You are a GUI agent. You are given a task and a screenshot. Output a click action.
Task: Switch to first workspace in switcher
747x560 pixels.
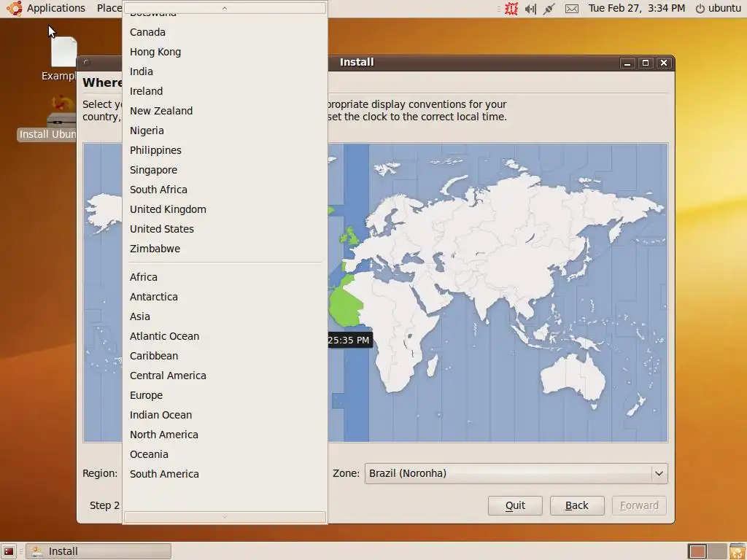point(697,551)
